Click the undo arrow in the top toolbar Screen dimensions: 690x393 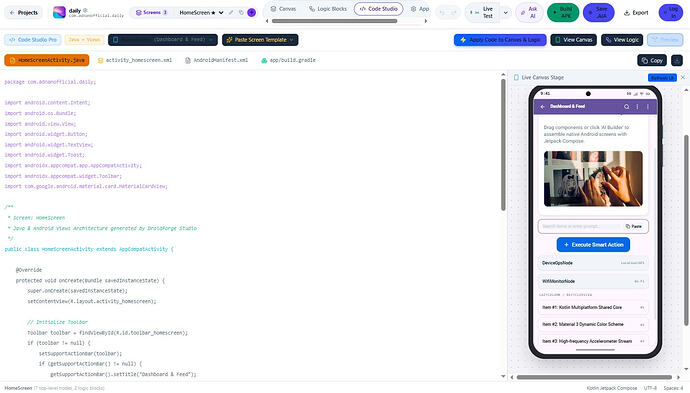point(443,13)
